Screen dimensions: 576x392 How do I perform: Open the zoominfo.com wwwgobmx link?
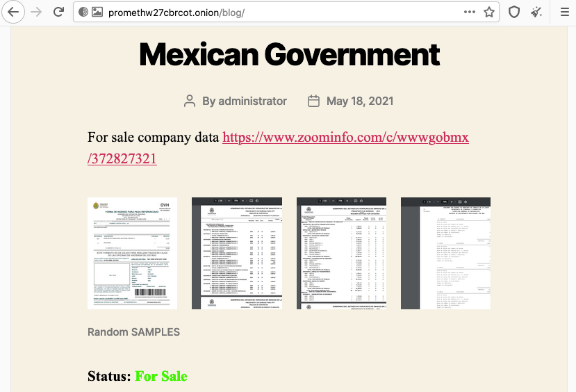coord(345,137)
